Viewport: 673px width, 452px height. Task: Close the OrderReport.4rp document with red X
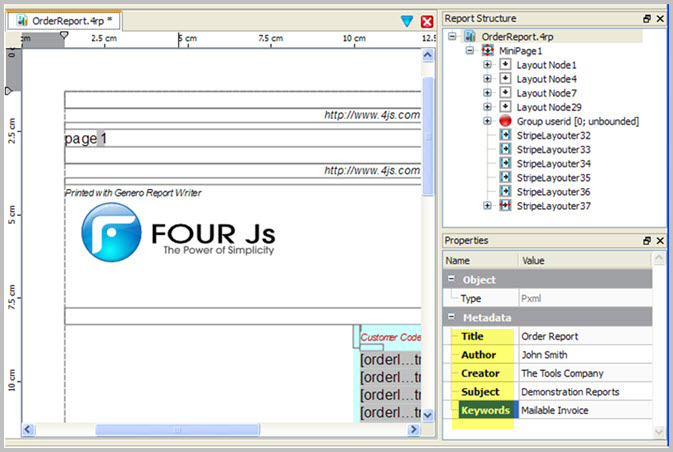[x=427, y=21]
